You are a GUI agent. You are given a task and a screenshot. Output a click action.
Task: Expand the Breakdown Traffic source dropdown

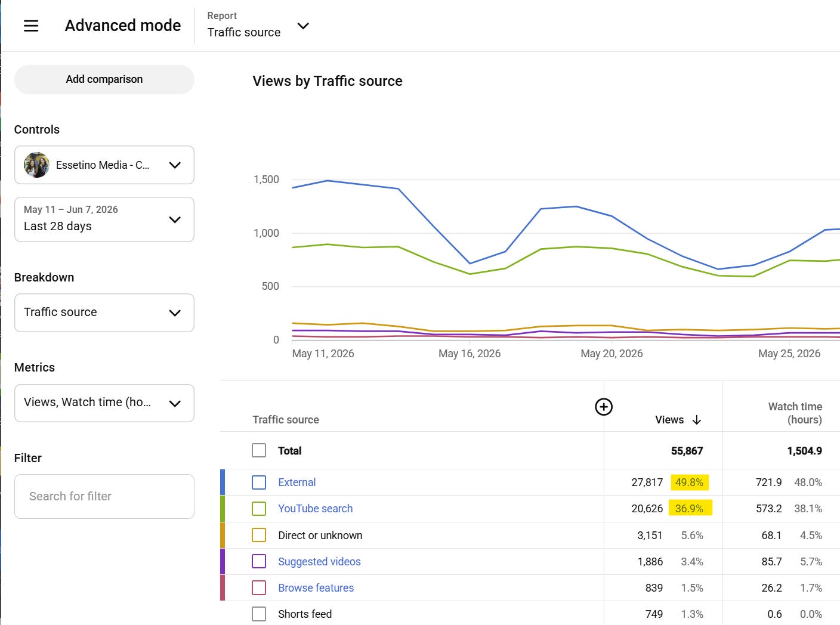tap(104, 312)
